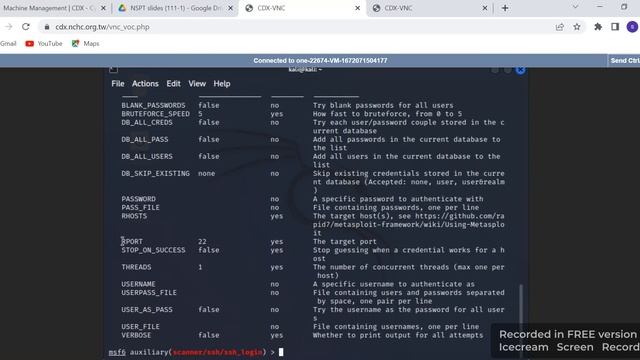
Task: Close the Machine Management tab
Action: pos(103,8)
